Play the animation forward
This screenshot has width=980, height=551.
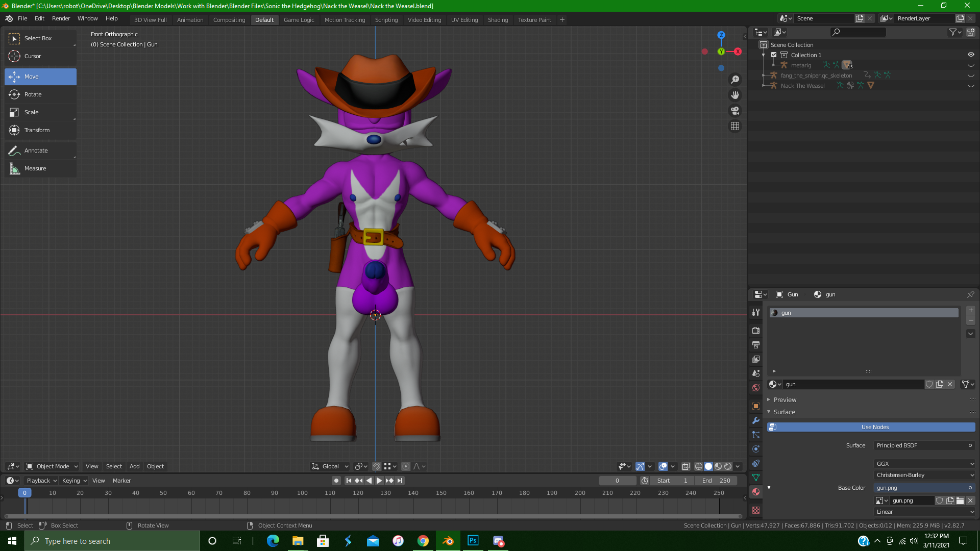(379, 481)
